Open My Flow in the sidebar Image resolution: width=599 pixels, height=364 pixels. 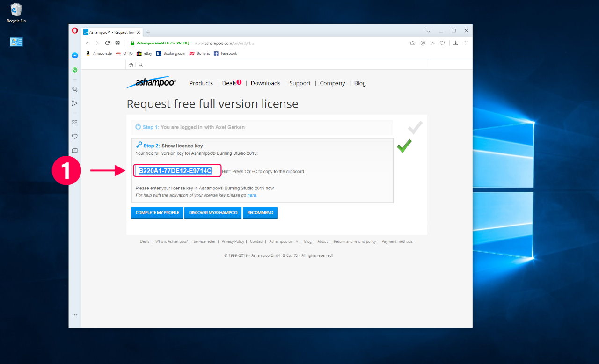click(75, 103)
